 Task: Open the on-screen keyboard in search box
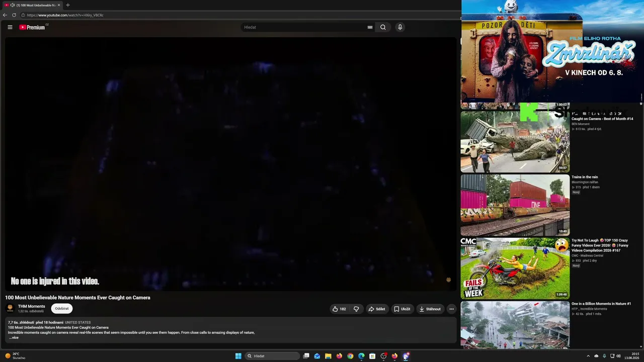[x=370, y=27]
